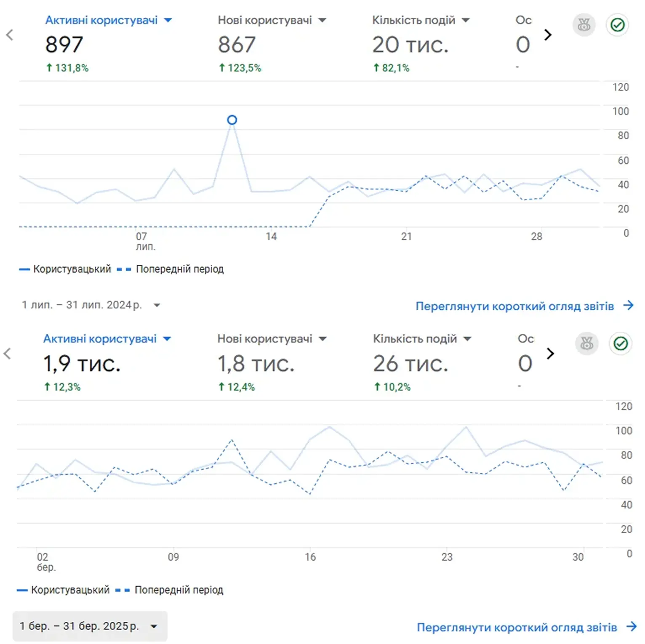This screenshot has width=645, height=644.
Task: Open date range picker 1 лип. – 31 лип. 2024
Action: point(91,305)
